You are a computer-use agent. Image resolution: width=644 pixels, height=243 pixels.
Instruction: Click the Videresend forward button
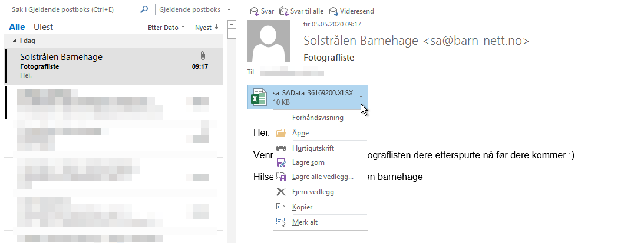coord(352,11)
